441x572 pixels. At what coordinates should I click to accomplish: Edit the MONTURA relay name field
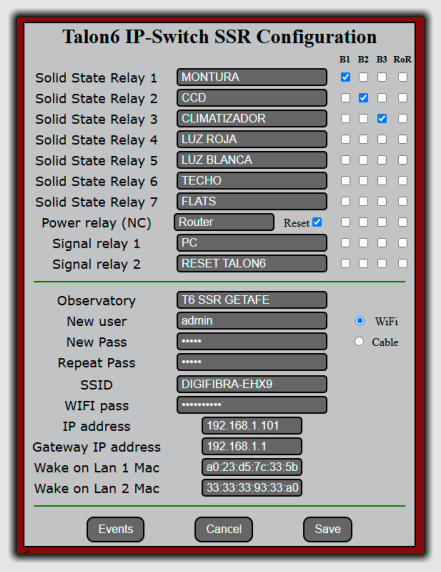(252, 77)
